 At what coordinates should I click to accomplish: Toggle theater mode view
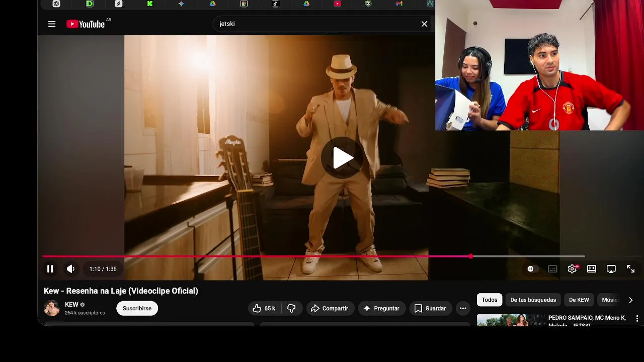[x=592, y=269]
